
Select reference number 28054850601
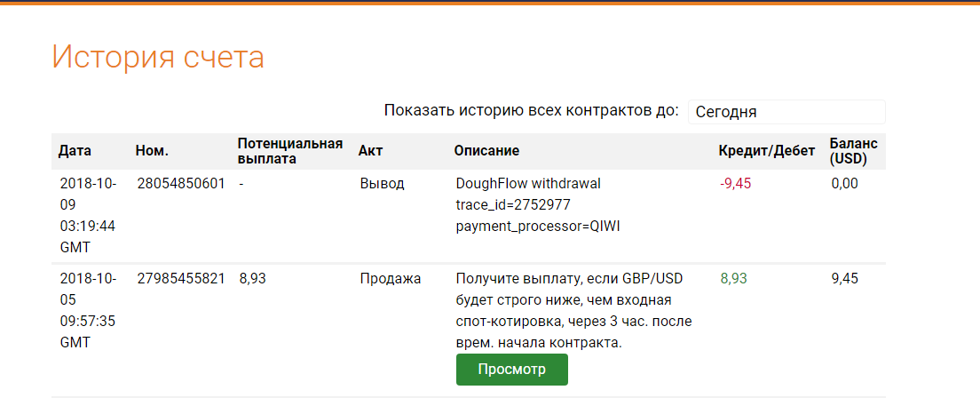[181, 184]
